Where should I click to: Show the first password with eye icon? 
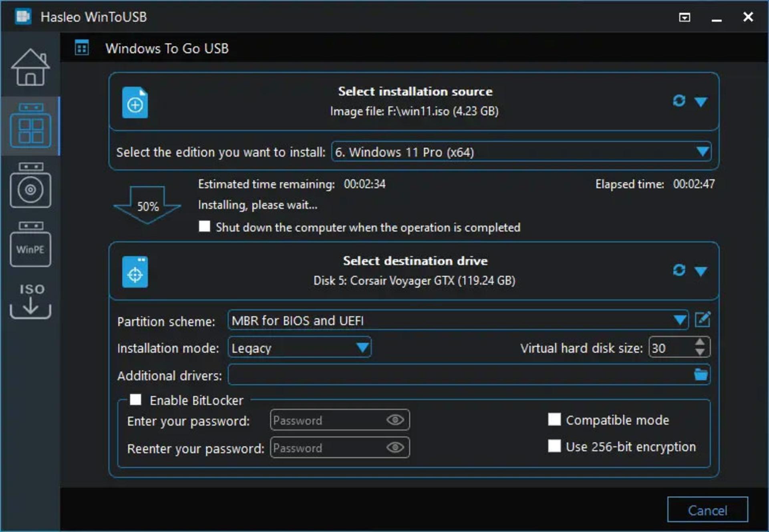tap(395, 420)
